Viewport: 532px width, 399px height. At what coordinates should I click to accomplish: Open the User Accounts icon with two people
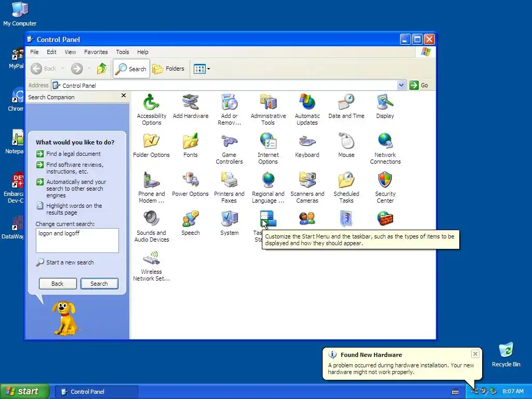coord(307,219)
